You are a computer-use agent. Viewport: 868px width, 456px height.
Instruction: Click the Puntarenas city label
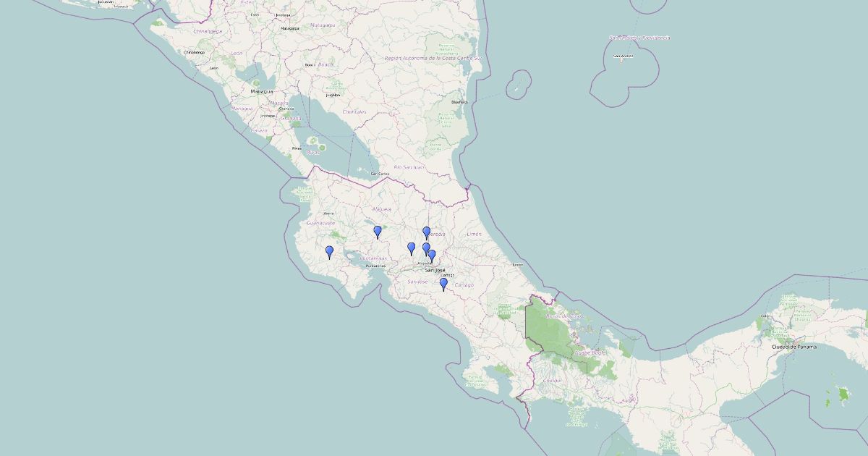[x=375, y=266]
